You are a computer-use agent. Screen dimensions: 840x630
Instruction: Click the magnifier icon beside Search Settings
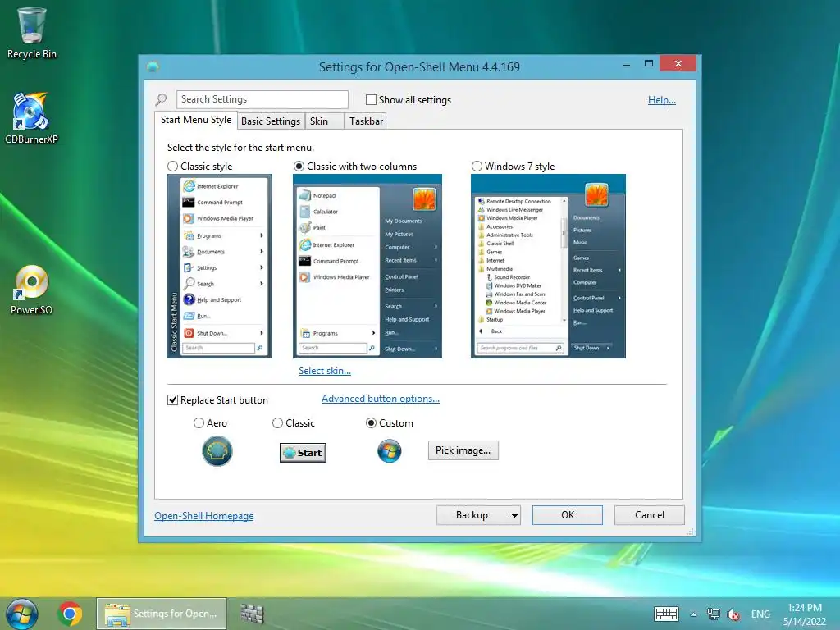161,99
